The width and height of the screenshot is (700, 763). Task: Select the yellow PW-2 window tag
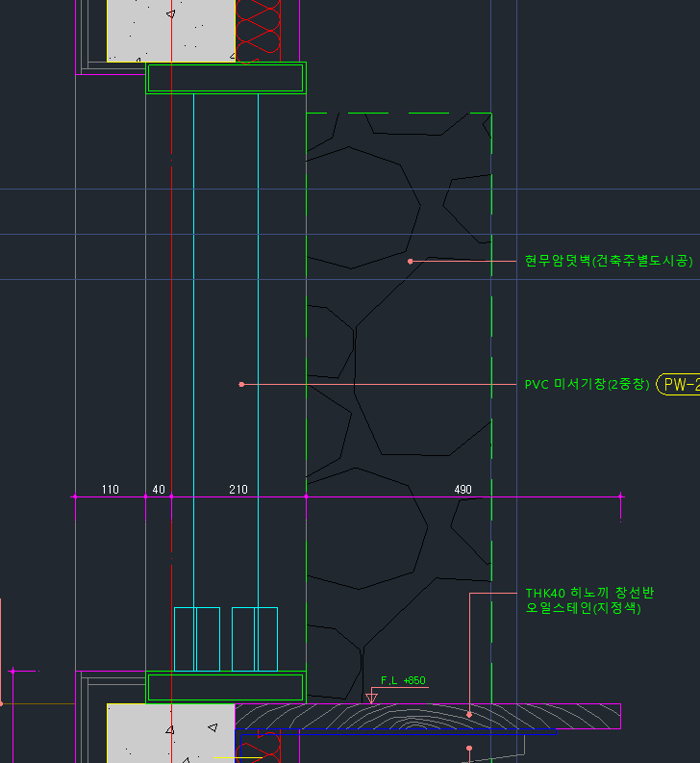pyautogui.click(x=679, y=384)
